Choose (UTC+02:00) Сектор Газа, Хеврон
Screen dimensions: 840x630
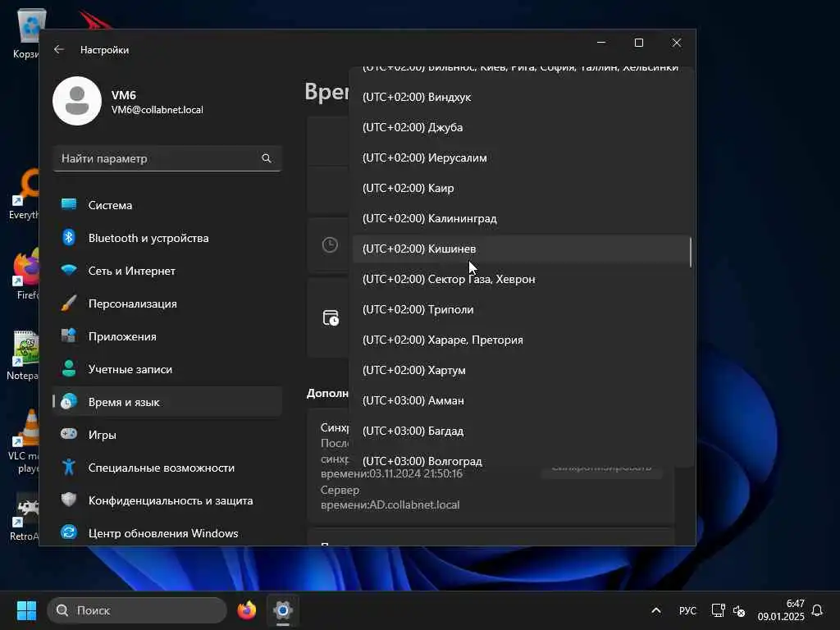(x=522, y=279)
